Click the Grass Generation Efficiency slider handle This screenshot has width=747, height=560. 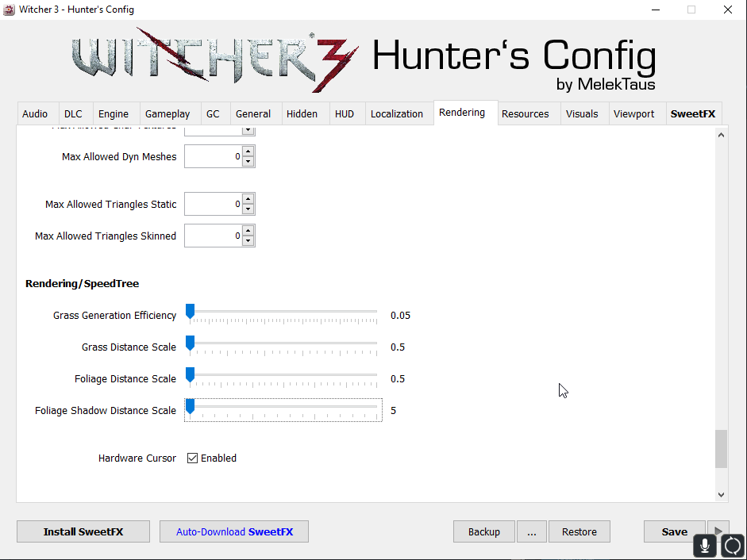click(190, 312)
